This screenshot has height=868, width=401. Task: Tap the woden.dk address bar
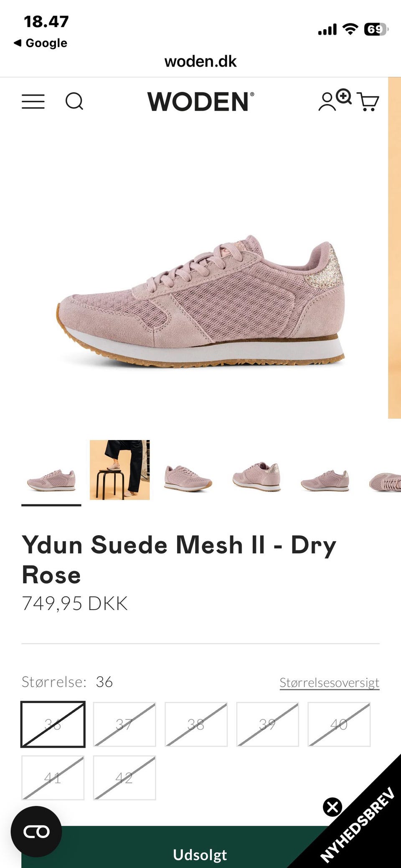[x=200, y=61]
